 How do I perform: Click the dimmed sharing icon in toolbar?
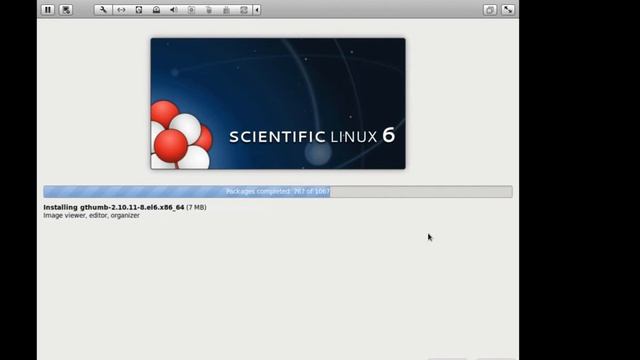click(x=244, y=10)
